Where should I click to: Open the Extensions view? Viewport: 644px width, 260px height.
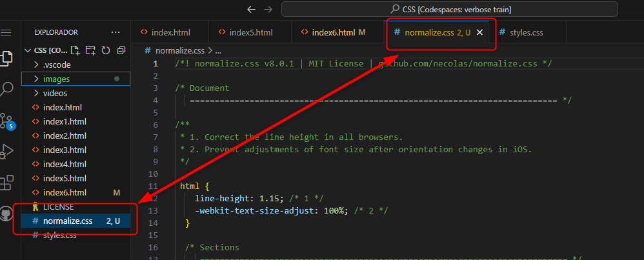click(6, 182)
